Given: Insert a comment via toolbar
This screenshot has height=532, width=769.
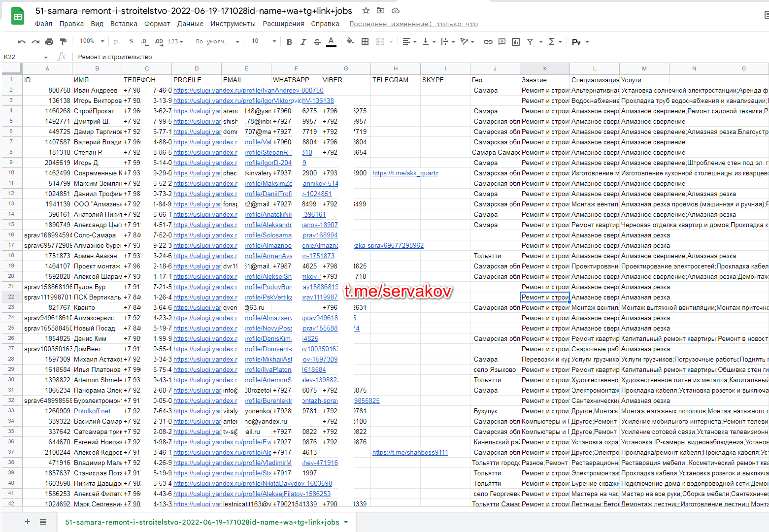Looking at the screenshot, I should 502,42.
